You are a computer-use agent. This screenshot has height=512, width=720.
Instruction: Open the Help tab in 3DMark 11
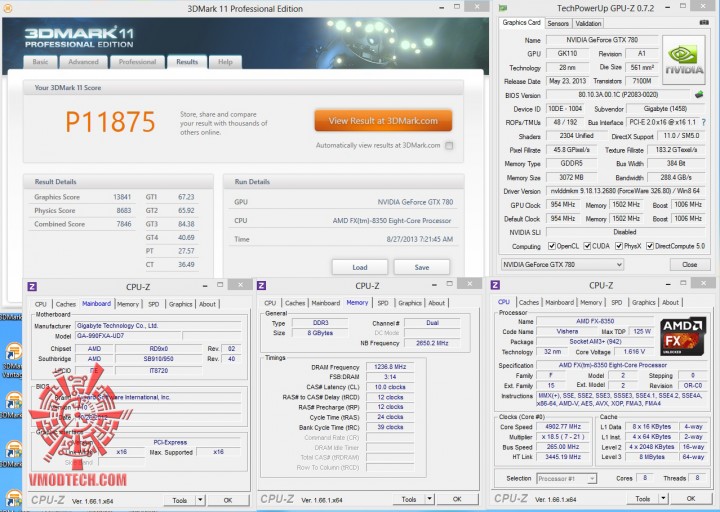225,62
